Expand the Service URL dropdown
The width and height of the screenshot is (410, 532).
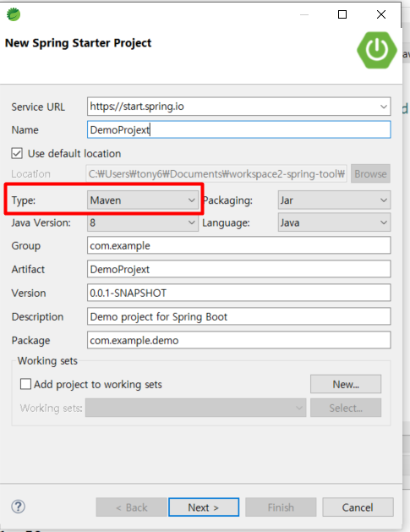click(384, 107)
